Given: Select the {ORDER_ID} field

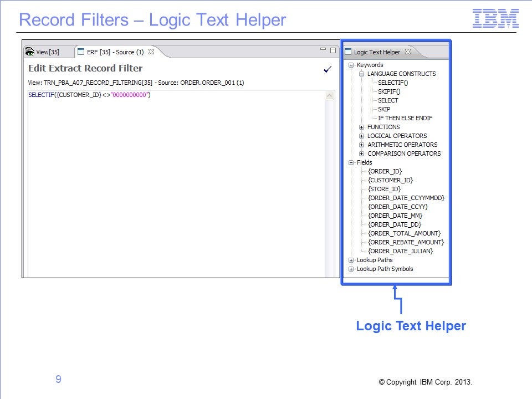Looking at the screenshot, I should pyautogui.click(x=385, y=171).
